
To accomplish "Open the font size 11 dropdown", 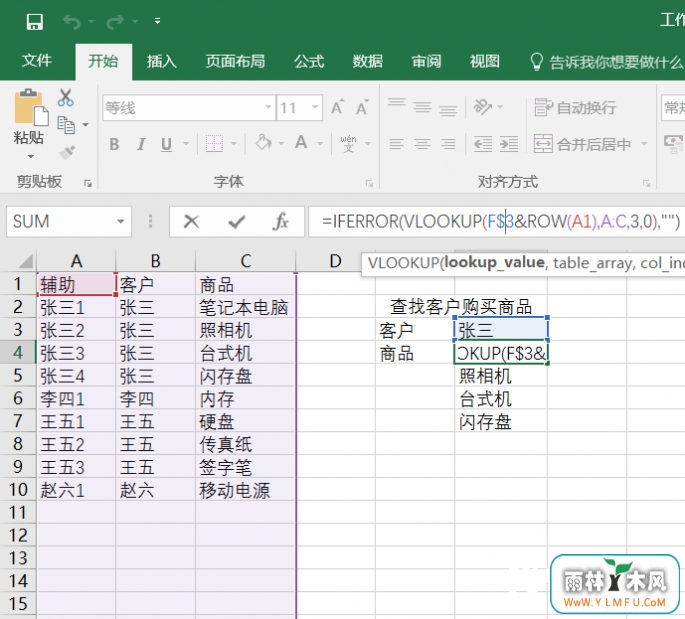I will point(315,107).
